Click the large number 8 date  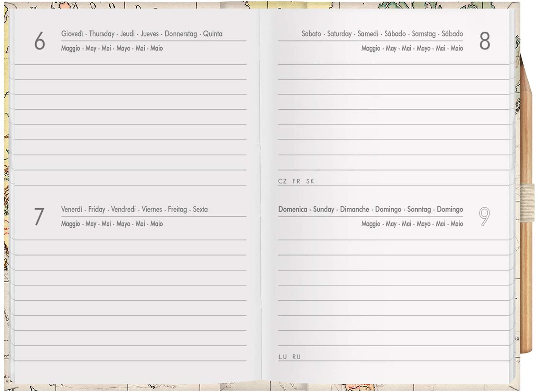pyautogui.click(x=484, y=41)
